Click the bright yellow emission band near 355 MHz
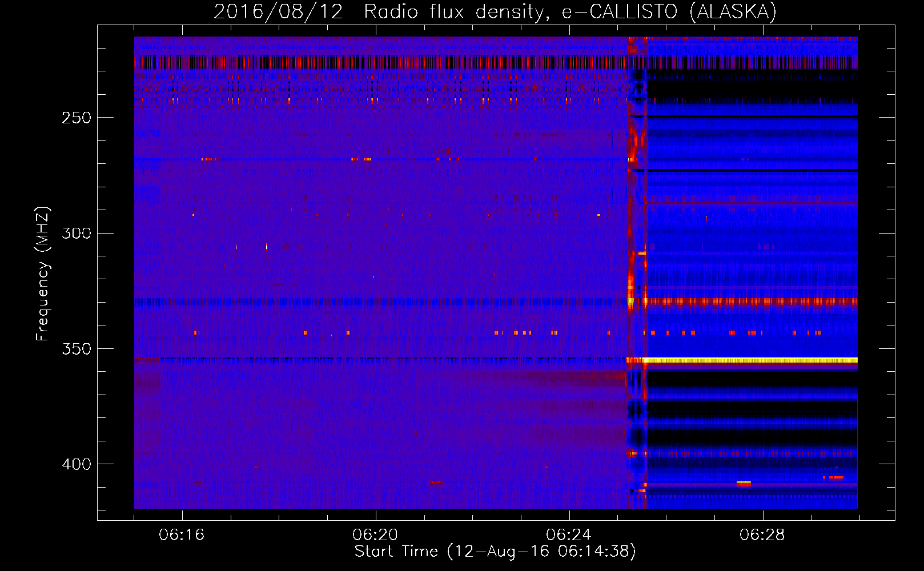The height and width of the screenshot is (571, 924). coord(752,360)
